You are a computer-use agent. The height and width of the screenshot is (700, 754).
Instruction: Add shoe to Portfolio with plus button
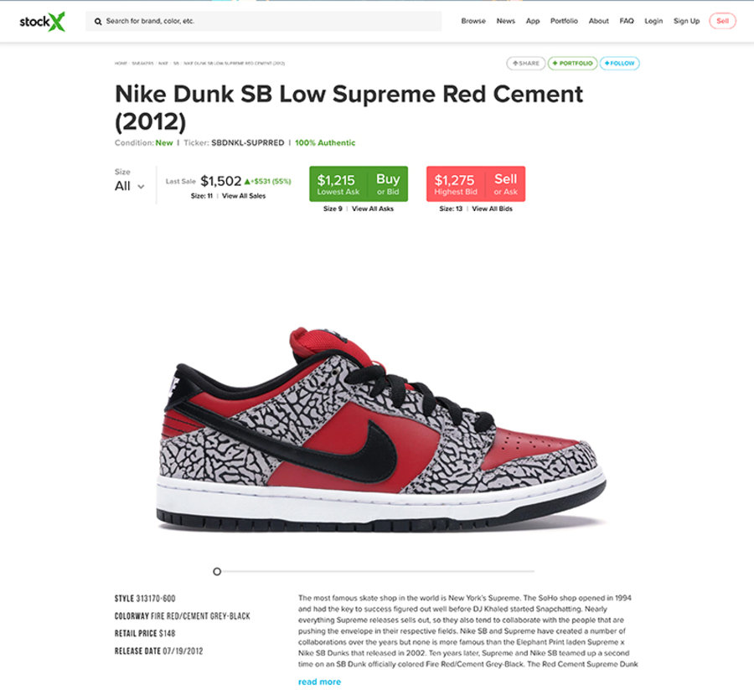click(x=572, y=63)
